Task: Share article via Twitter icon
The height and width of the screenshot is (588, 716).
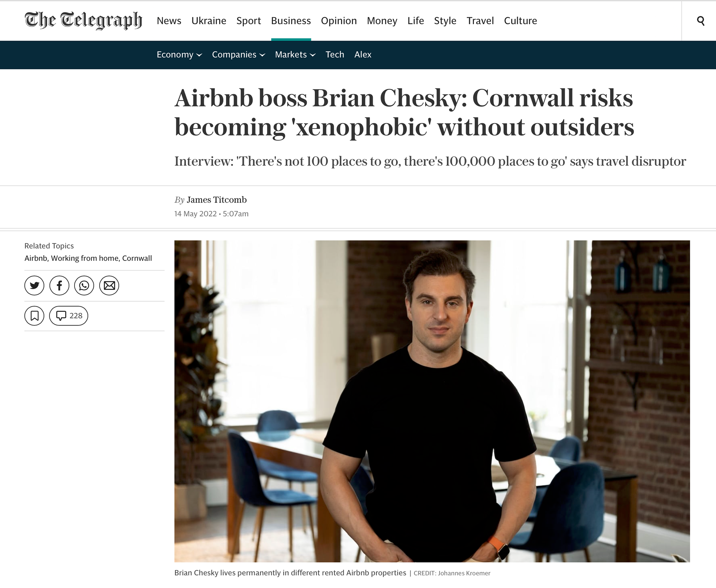Action: click(34, 285)
